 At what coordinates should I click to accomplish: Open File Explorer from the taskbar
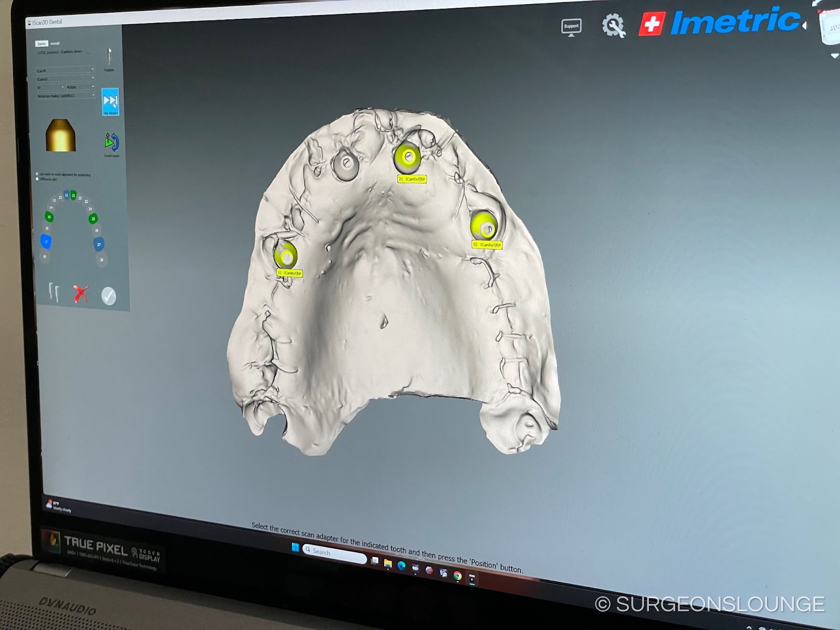click(388, 563)
